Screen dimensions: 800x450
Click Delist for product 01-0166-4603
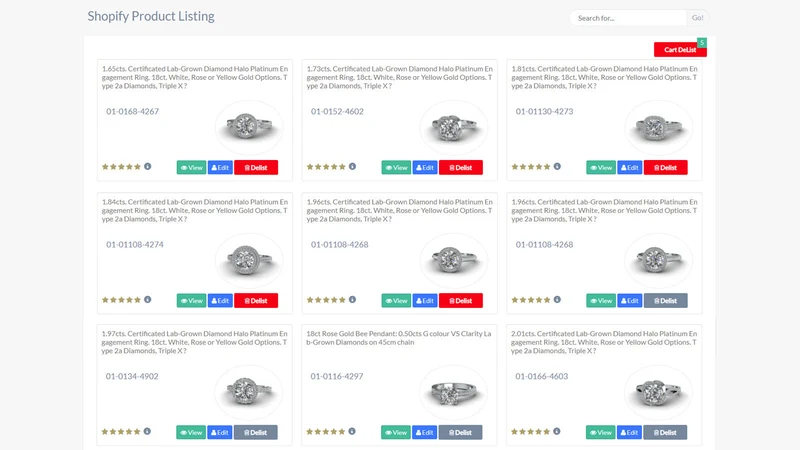click(665, 432)
